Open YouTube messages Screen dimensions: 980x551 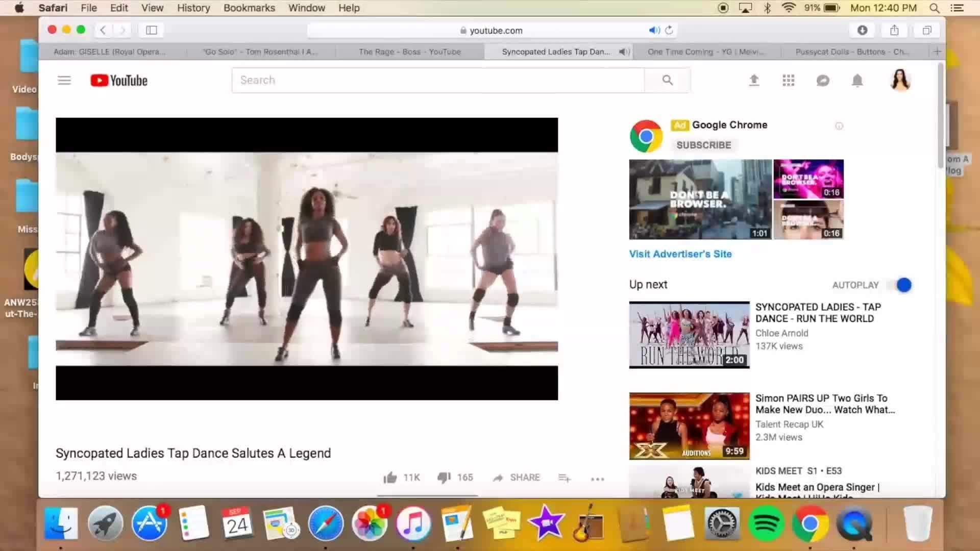pos(823,80)
